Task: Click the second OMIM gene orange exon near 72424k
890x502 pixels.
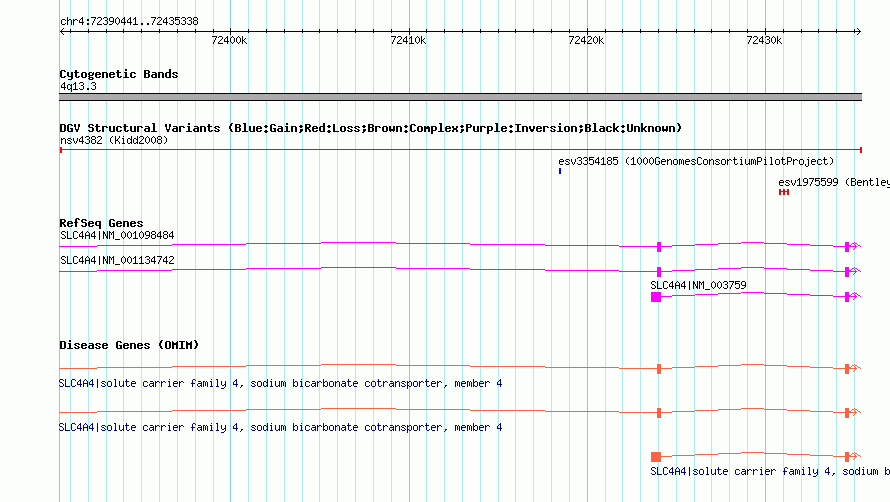Action: pyautogui.click(x=659, y=413)
